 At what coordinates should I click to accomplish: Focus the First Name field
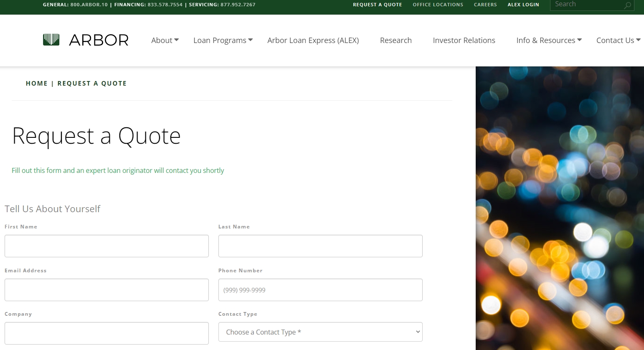(x=106, y=246)
